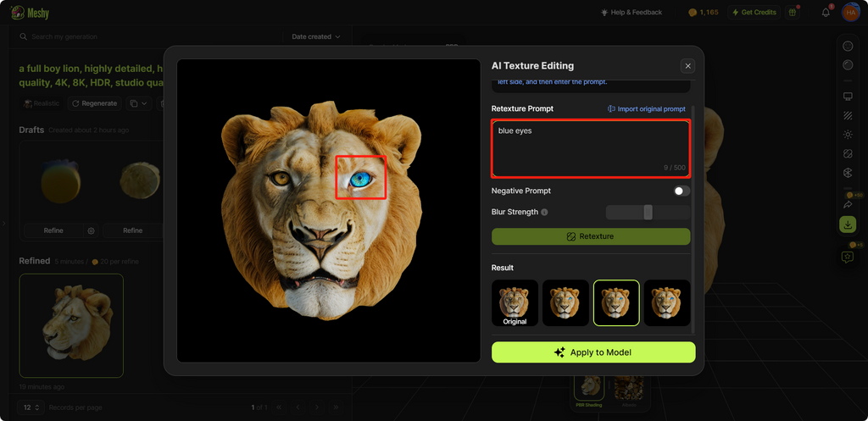Screen dimensions: 868x421
Task: Click the Meshy logo
Action: click(x=30, y=13)
